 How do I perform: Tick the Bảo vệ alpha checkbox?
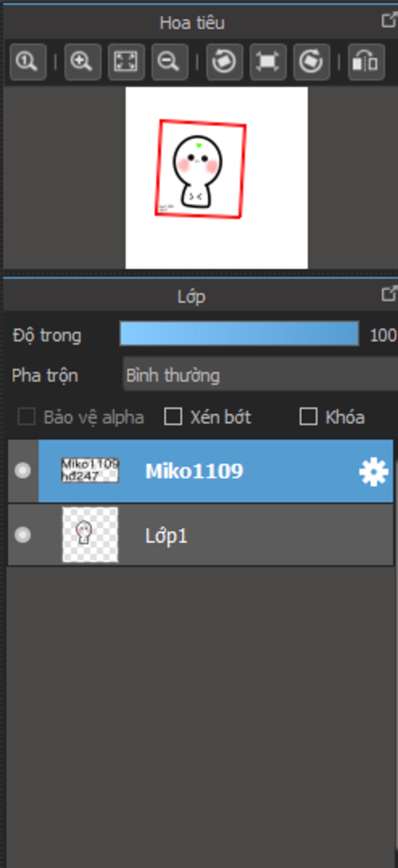(26, 417)
